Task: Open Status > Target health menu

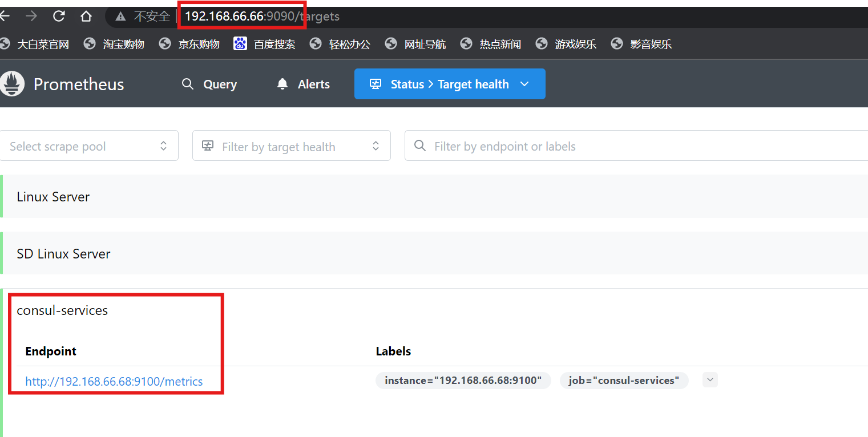Action: 450,84
